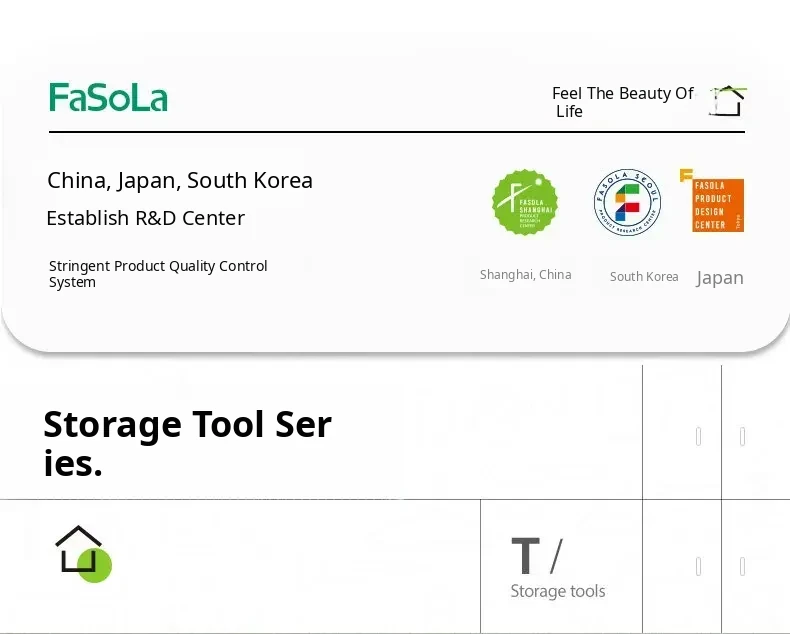Click the "Feel The Beauty Of Life" slogan

tap(622, 102)
